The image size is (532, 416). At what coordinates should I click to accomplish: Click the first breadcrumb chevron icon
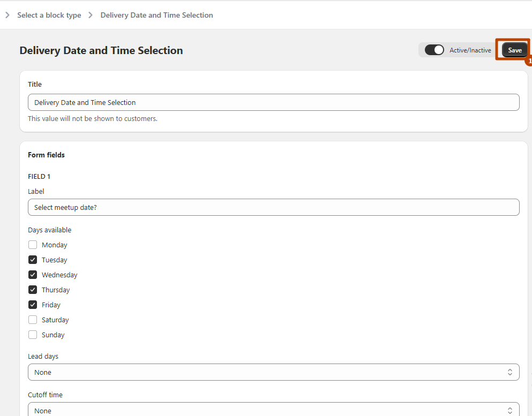(x=8, y=15)
